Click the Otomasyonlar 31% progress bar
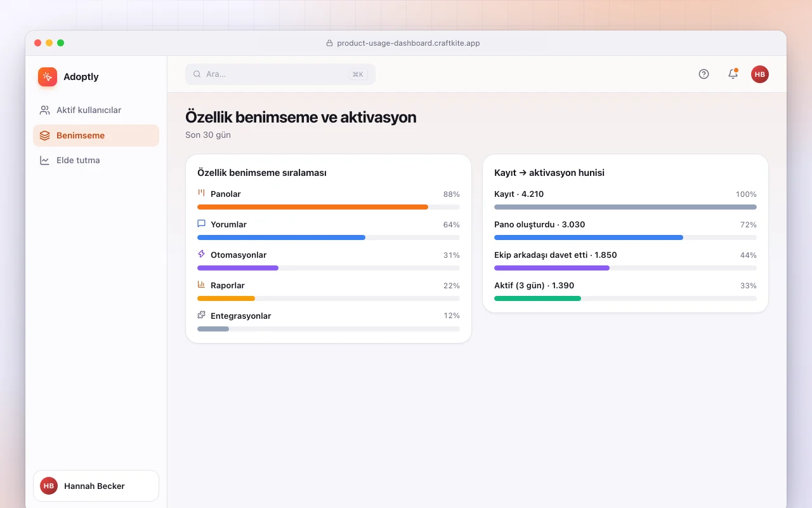The image size is (812, 508). (329, 268)
